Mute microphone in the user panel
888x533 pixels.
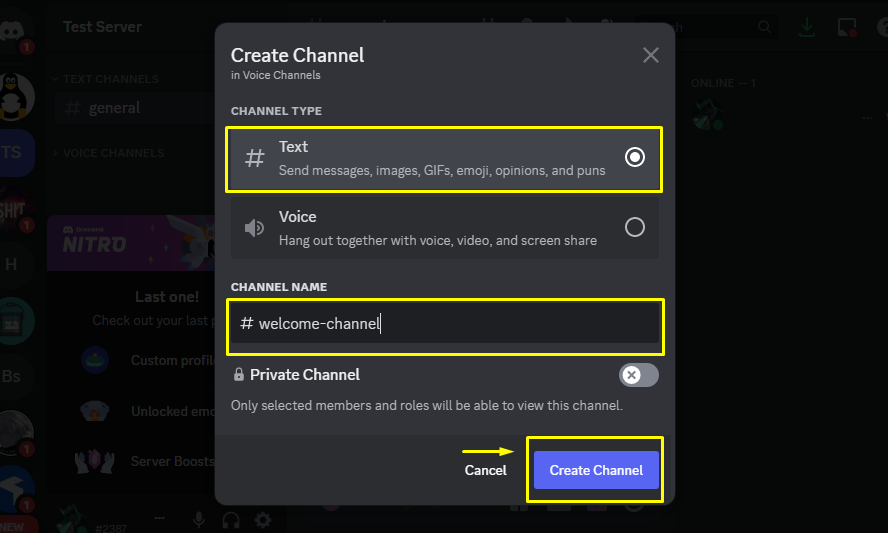199,519
